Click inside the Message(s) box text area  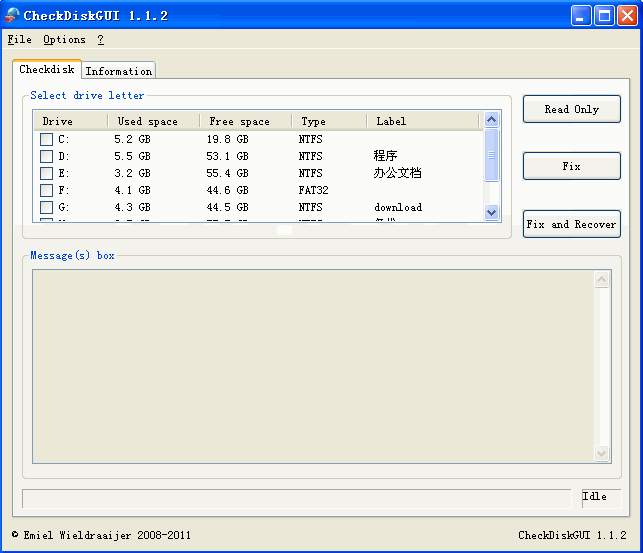click(313, 366)
